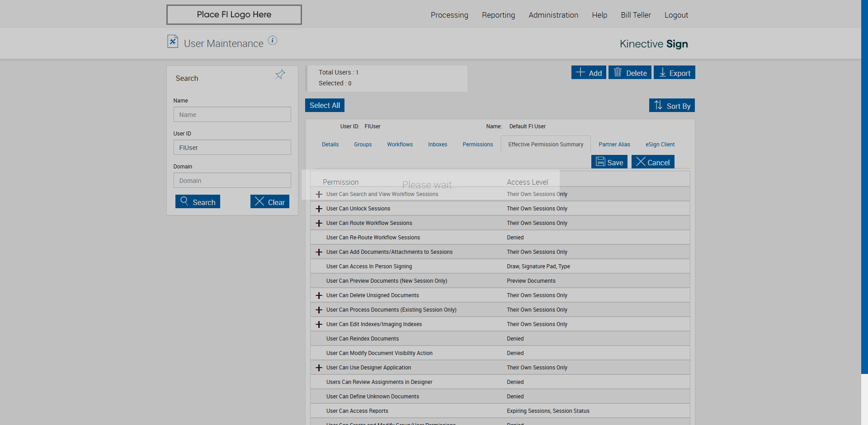Open the Inboxes tab

[438, 145]
